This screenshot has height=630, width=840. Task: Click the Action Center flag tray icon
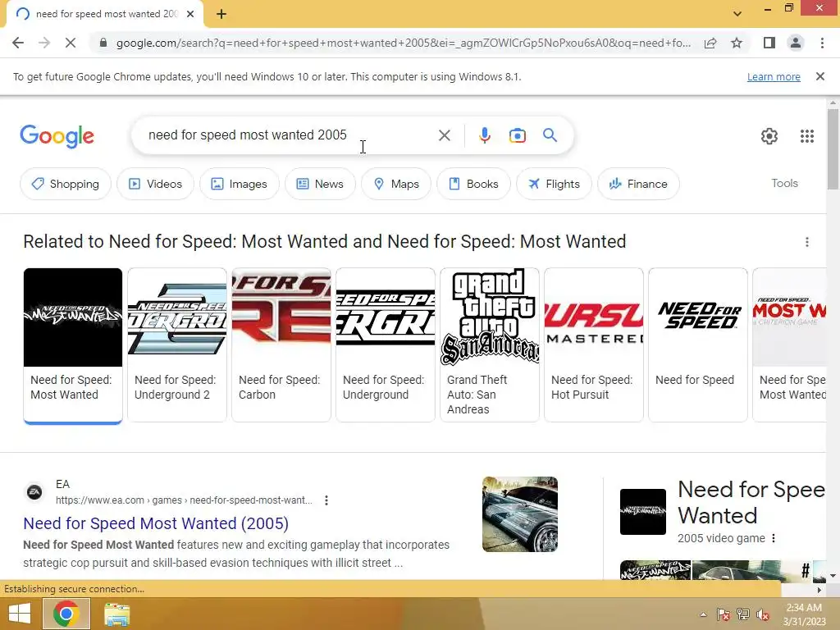click(x=724, y=614)
